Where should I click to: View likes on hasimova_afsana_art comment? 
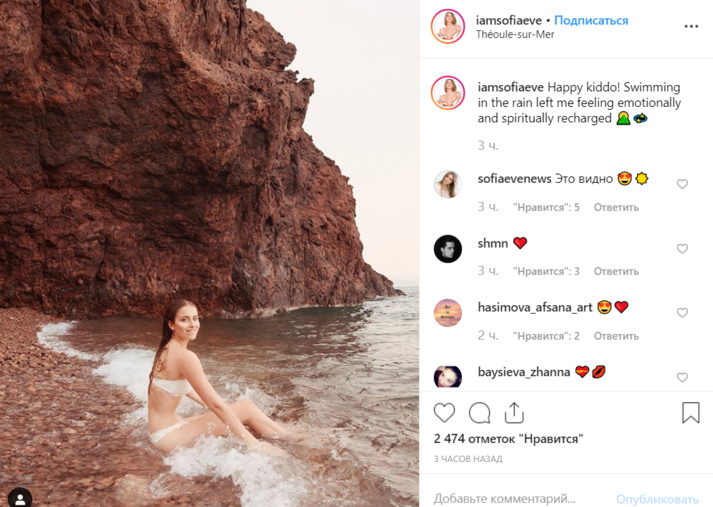click(546, 336)
